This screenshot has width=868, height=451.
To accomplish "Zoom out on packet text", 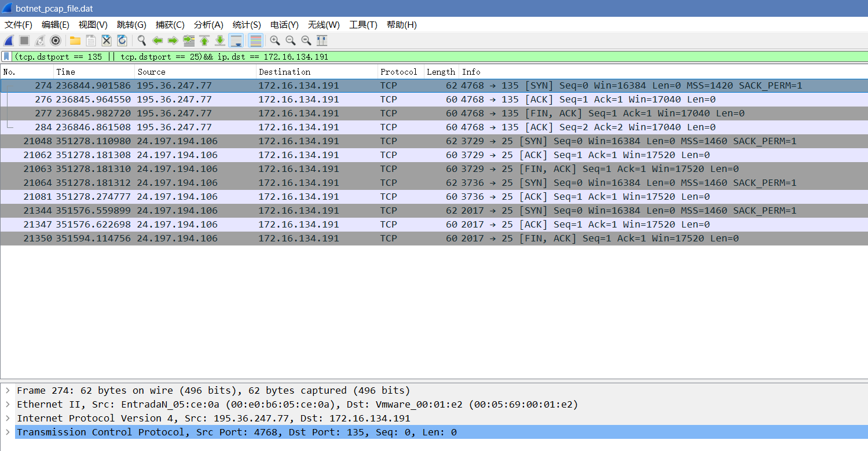I will (291, 41).
